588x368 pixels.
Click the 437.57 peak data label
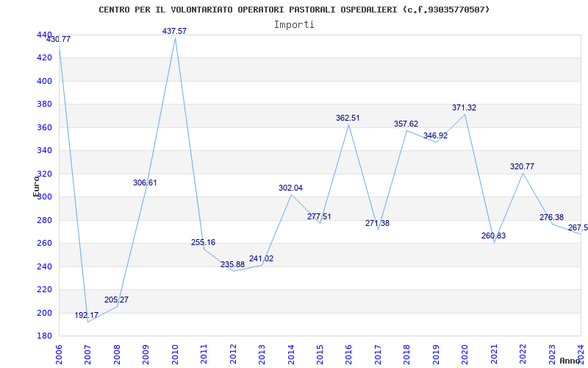(174, 31)
